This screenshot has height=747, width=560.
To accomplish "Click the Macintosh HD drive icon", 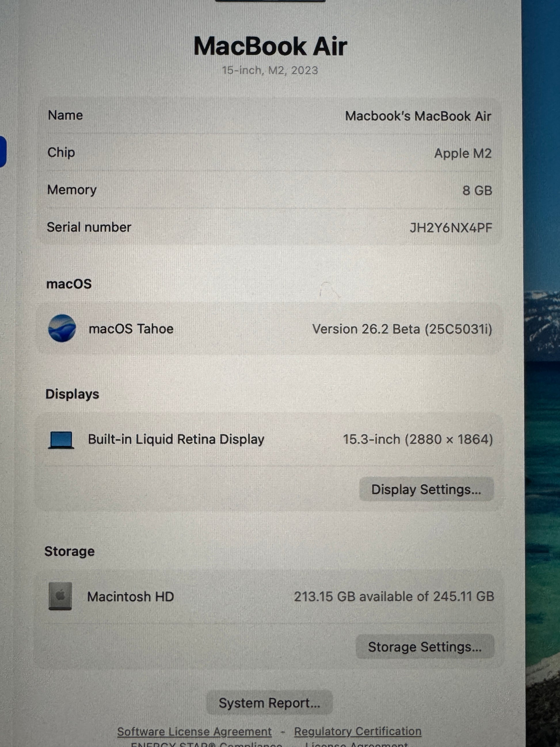I will click(x=60, y=596).
